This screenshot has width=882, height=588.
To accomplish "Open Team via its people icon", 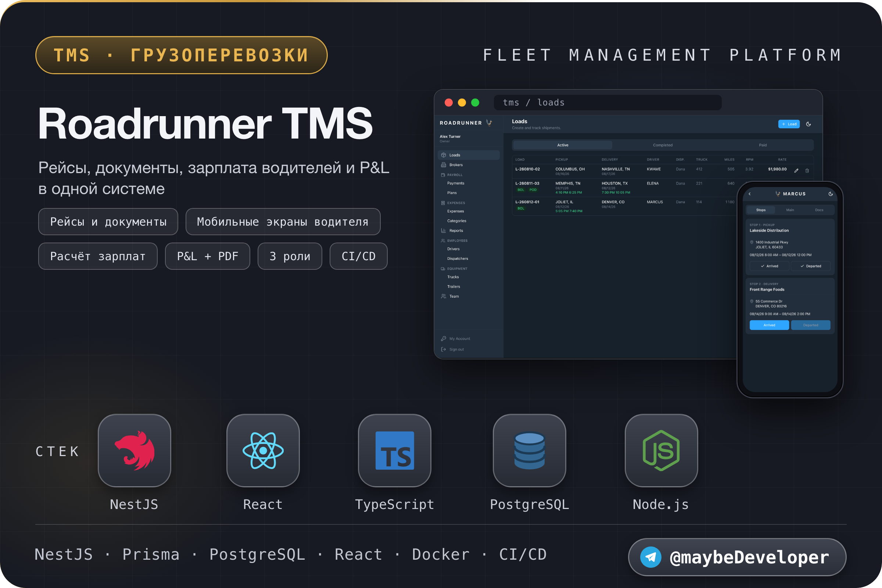I will (x=444, y=296).
